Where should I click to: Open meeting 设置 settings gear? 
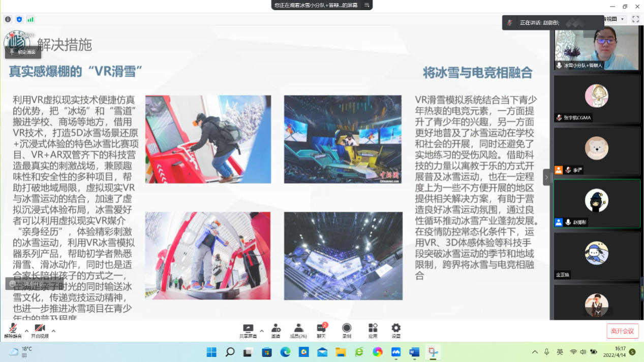click(396, 330)
